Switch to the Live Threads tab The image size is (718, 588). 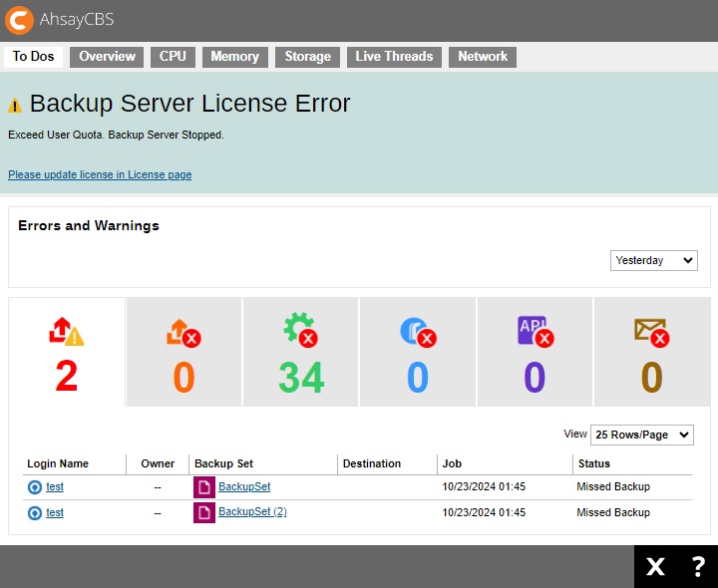coord(394,57)
